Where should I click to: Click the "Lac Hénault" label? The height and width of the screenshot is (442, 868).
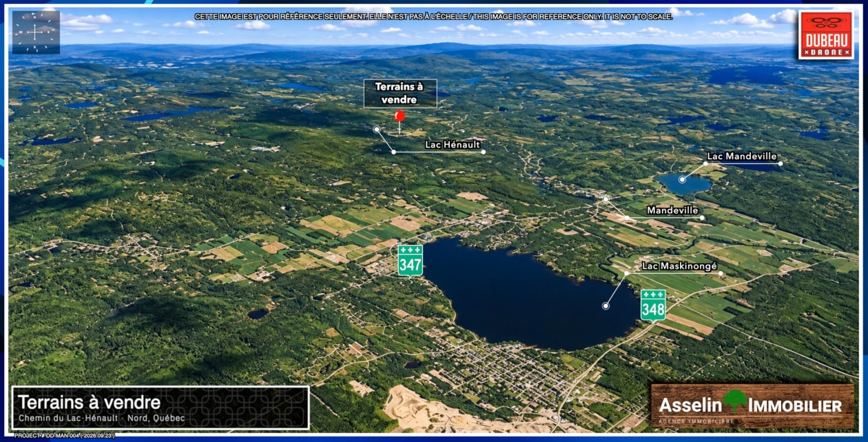(x=453, y=145)
